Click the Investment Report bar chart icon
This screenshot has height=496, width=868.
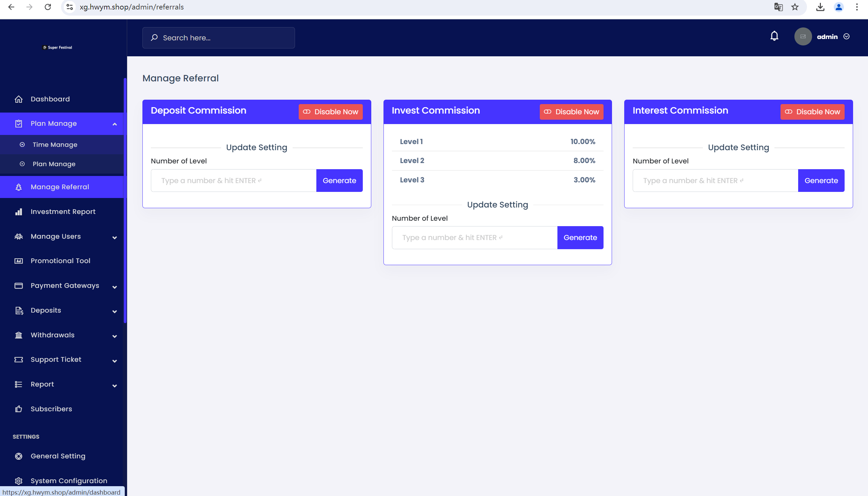click(19, 212)
